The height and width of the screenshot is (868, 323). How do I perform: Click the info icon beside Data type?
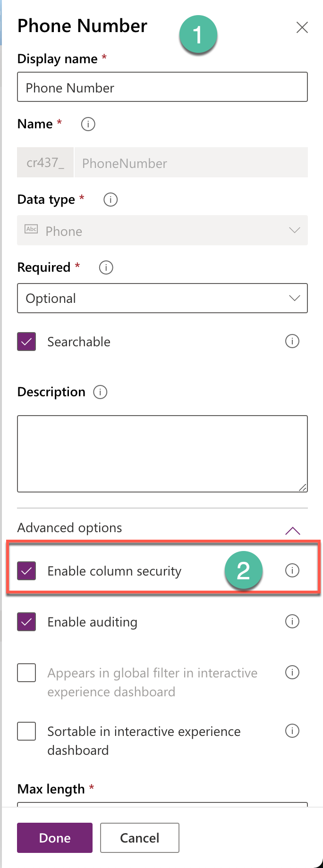point(110,200)
